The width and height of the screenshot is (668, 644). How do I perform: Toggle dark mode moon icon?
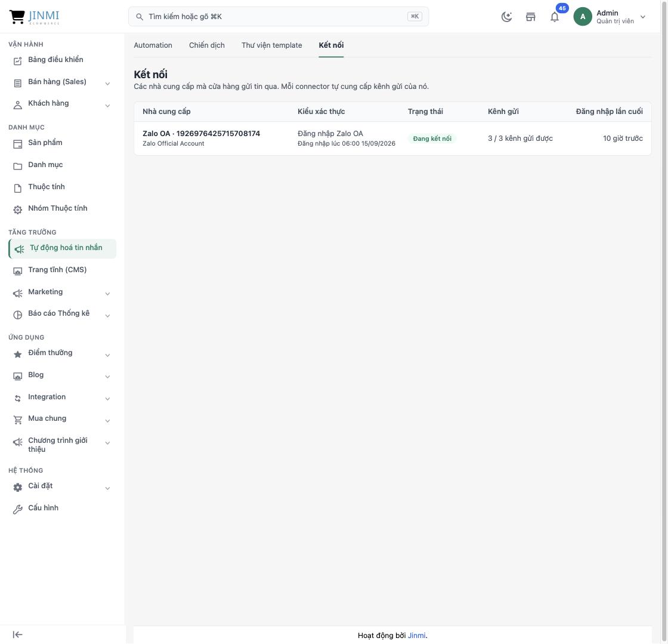click(506, 17)
